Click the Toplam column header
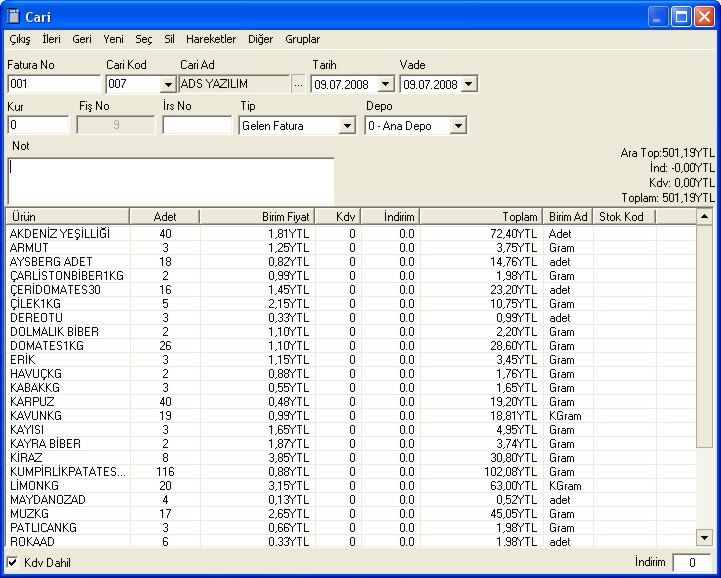Image resolution: width=721 pixels, height=578 pixels. 481,217
